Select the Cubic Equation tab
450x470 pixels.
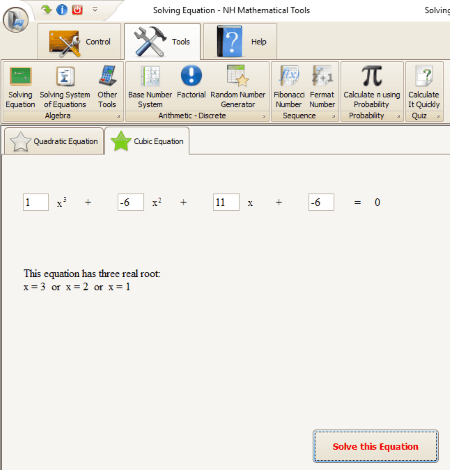click(147, 141)
